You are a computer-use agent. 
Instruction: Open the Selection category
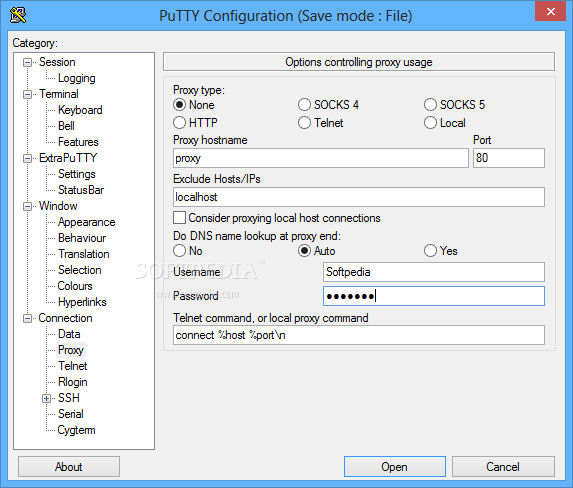pos(80,270)
